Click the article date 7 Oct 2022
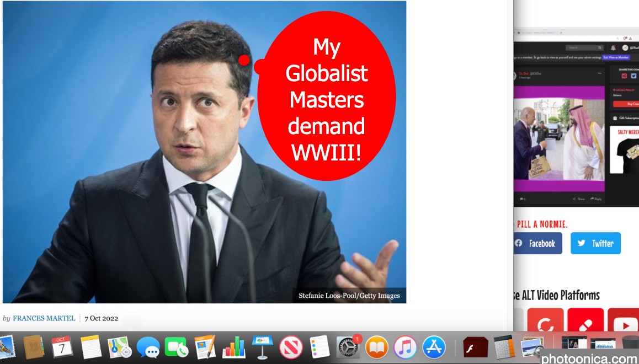The image size is (639, 364). click(x=101, y=318)
